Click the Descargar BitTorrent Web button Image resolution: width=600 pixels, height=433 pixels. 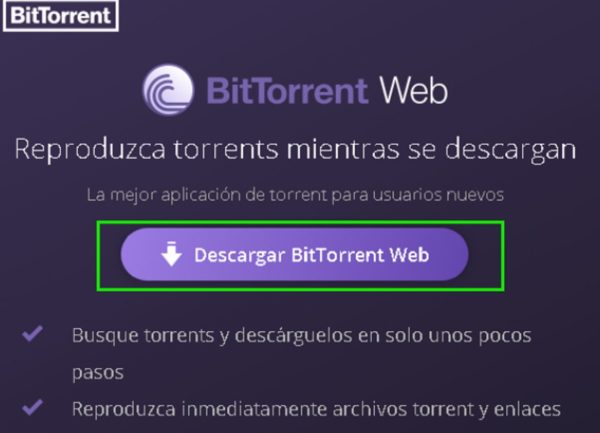pyautogui.click(x=294, y=254)
